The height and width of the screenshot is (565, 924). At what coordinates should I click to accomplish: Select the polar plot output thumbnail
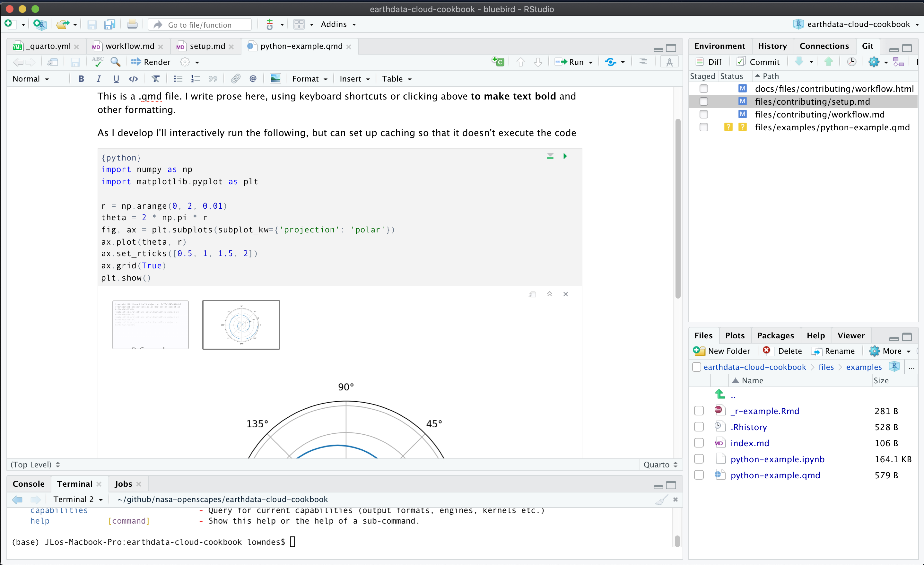[241, 325]
